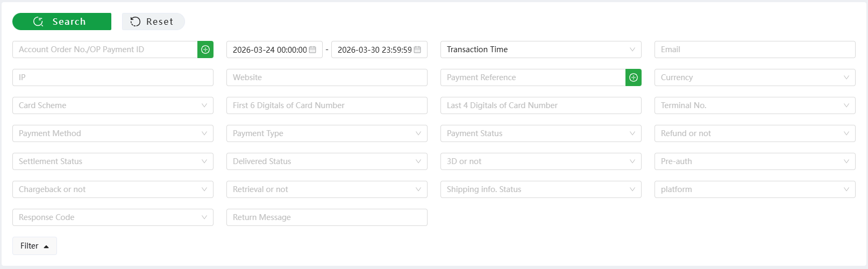Click the Return Message field
The width and height of the screenshot is (868, 269).
tap(327, 217)
